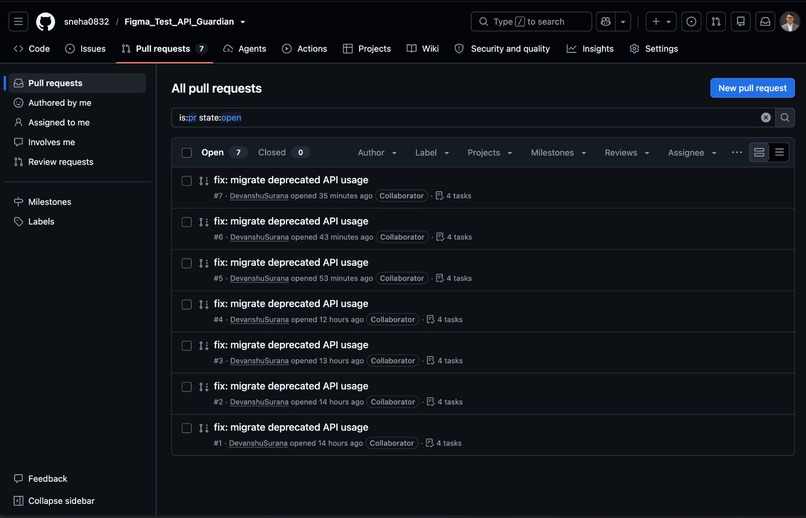Image resolution: width=806 pixels, height=518 pixels.
Task: Expand the Milestones filter dropdown
Action: (x=558, y=153)
